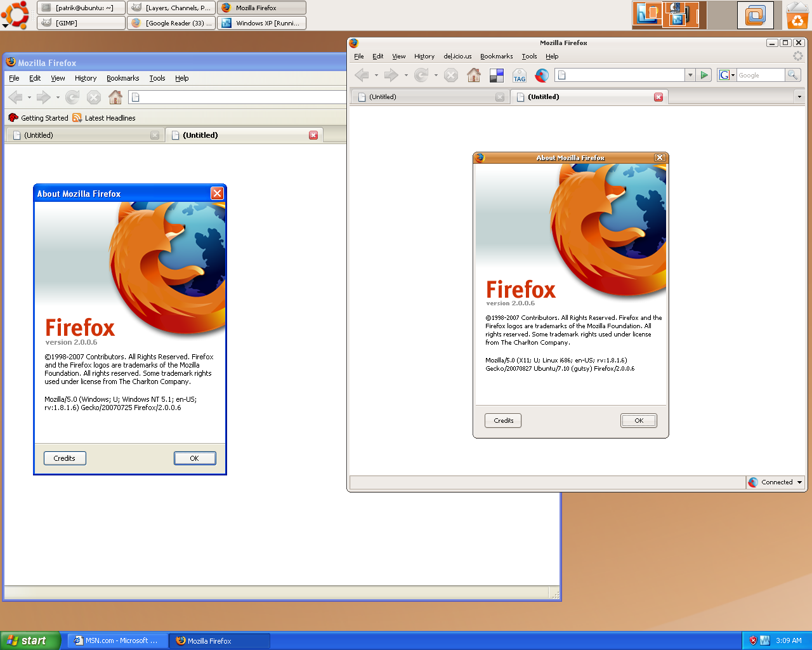Click del.icio.us bookmarks checkerboard icon
The image size is (812, 650).
(497, 76)
